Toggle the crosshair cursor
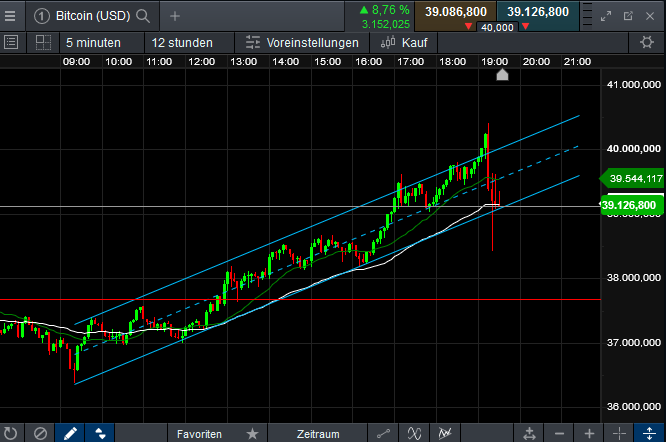Viewport: 666px width, 442px height. (x=619, y=434)
